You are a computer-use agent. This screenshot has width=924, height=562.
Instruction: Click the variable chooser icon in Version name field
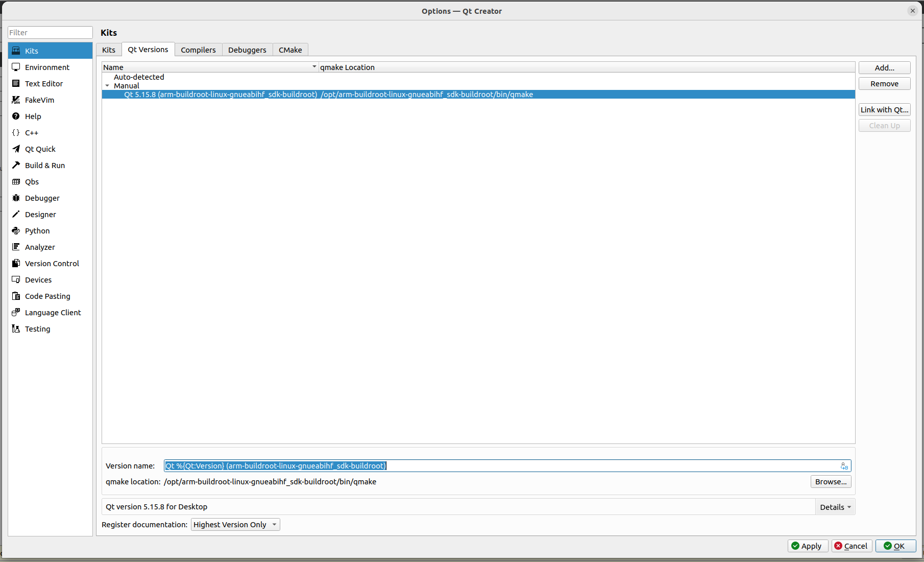[844, 466]
